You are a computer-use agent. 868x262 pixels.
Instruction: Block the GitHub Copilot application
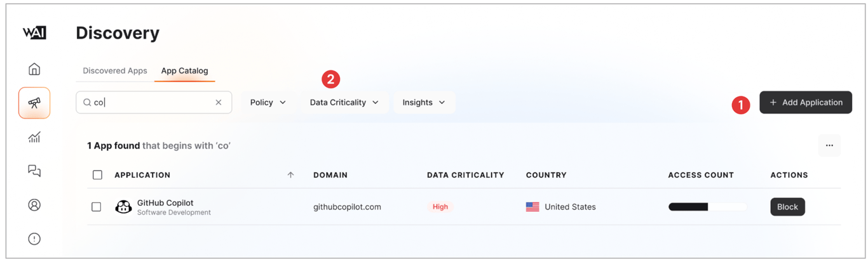pos(787,207)
